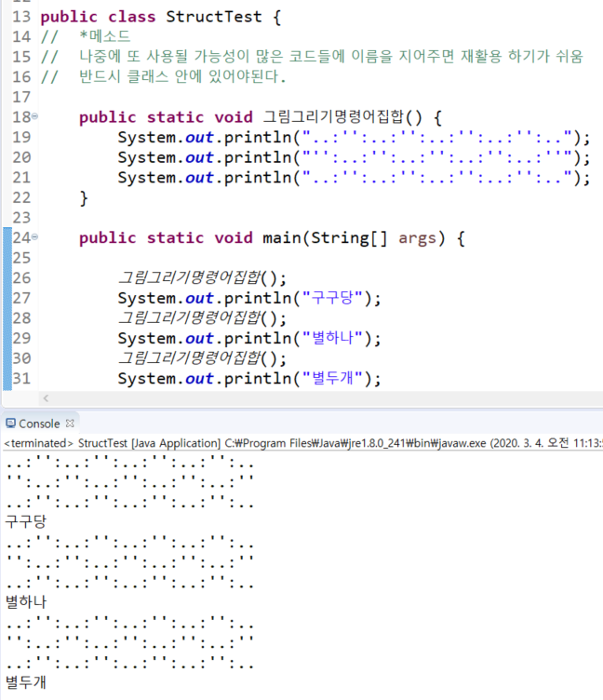Select the Console tab
Viewport: 603px width, 700px height.
pos(39,424)
